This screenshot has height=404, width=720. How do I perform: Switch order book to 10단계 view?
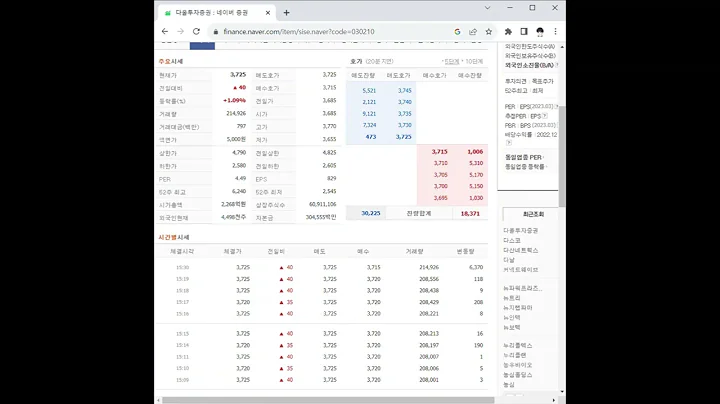point(474,62)
